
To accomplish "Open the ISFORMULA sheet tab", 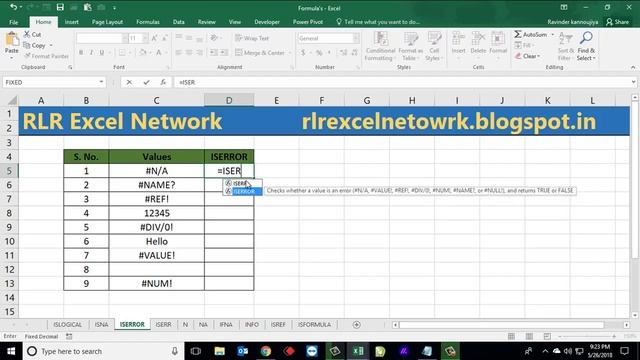I will click(314, 324).
